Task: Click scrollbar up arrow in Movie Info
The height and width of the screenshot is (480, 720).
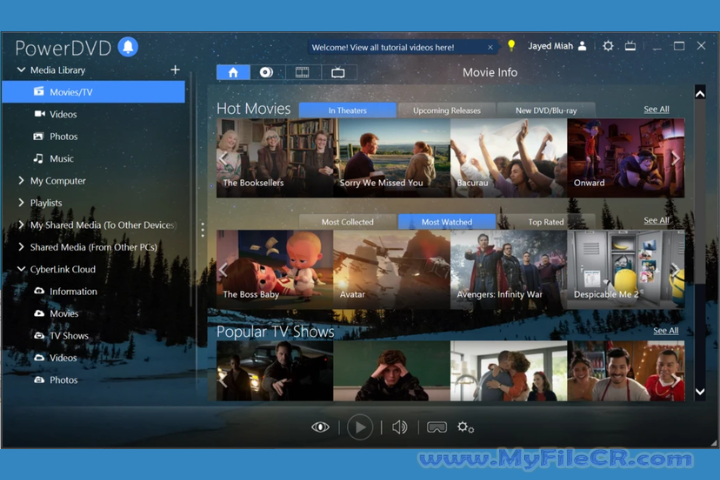Action: [x=700, y=94]
